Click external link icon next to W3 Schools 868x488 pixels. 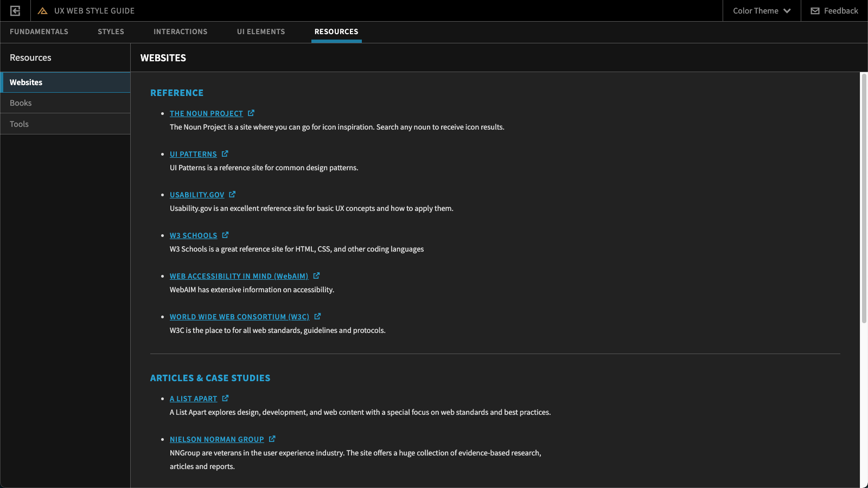pos(225,235)
